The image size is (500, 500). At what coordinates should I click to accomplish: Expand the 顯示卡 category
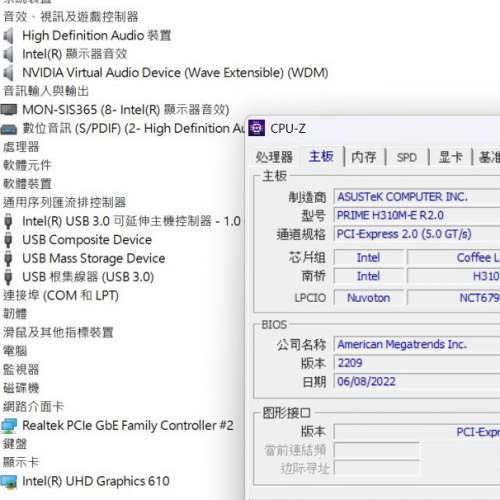(21, 463)
